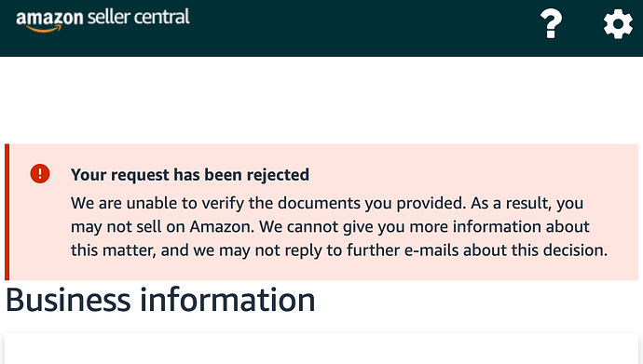This screenshot has height=364, width=643.
Task: Click the line starting "may not sell on Amazon"
Action: tap(330, 227)
